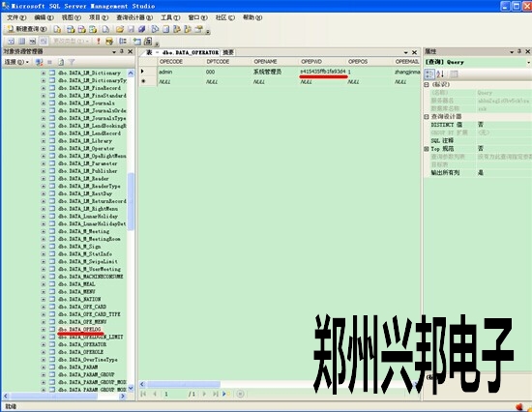Select the dbo.DATA_M_Sign table
This screenshot has width=532, height=412.
click(79, 247)
